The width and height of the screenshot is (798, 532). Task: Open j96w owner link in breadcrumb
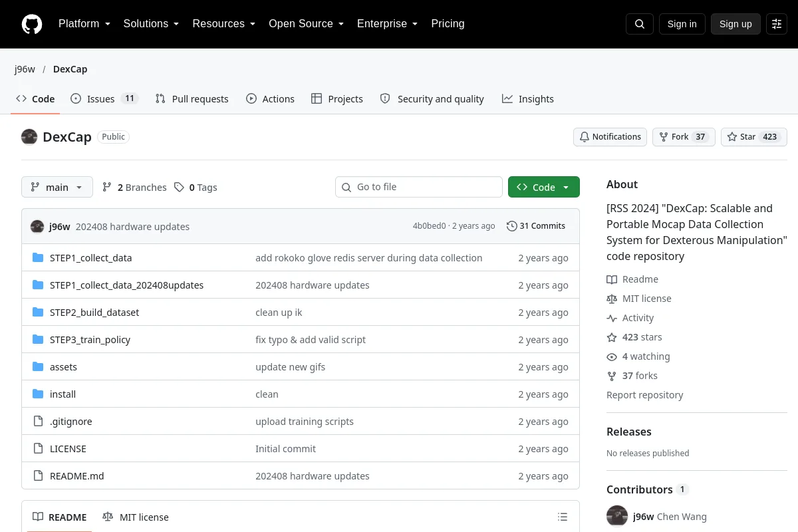[x=25, y=69]
